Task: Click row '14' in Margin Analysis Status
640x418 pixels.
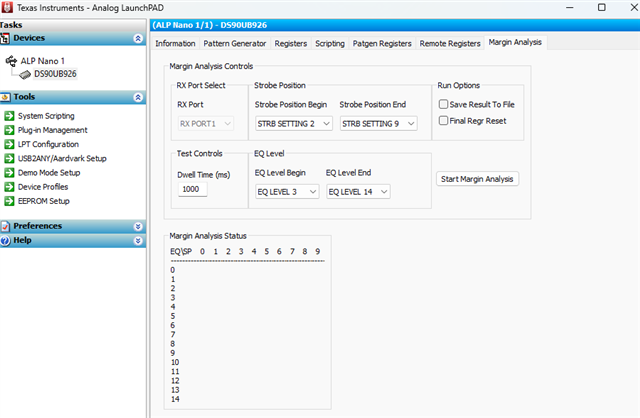Action: point(175,399)
